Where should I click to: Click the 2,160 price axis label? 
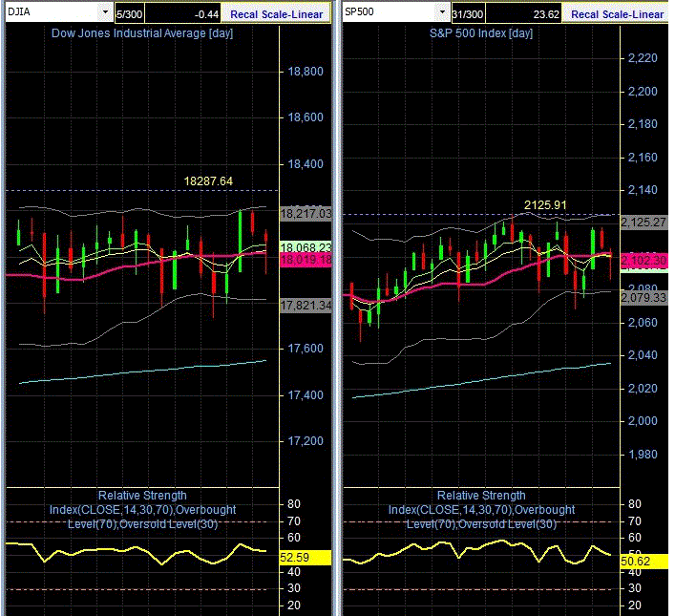click(643, 158)
